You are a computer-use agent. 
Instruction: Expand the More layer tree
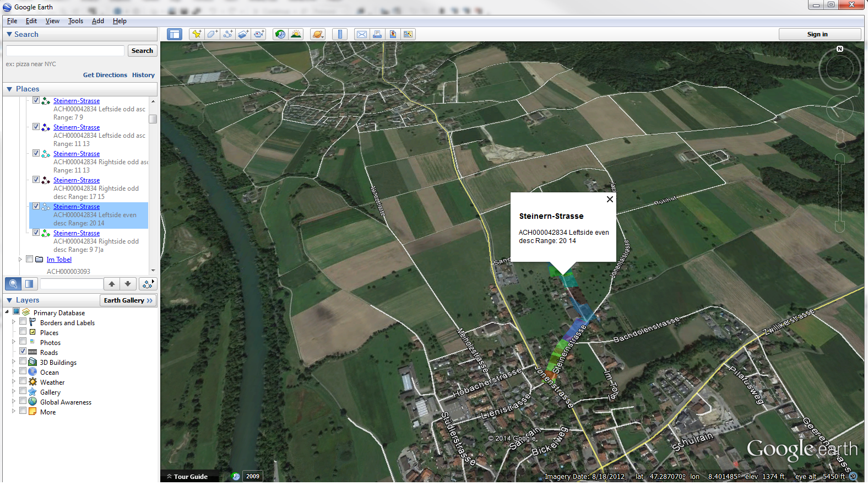coord(14,411)
